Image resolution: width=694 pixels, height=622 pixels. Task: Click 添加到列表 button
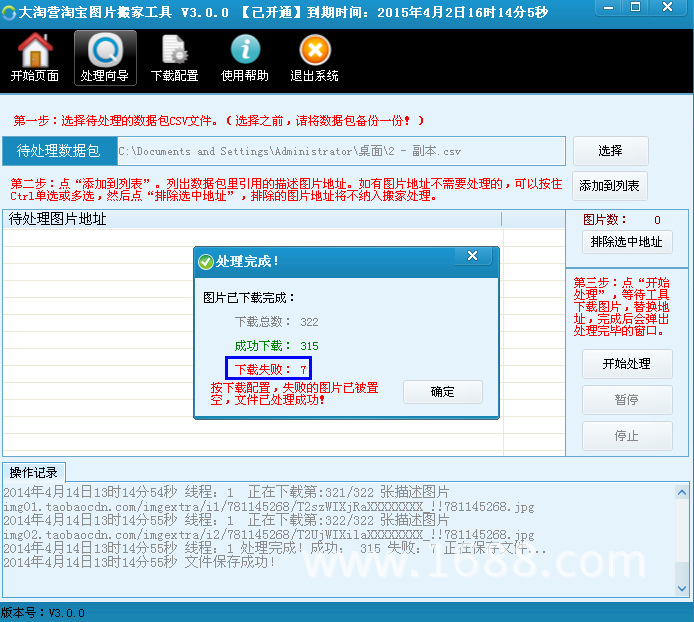pos(609,185)
